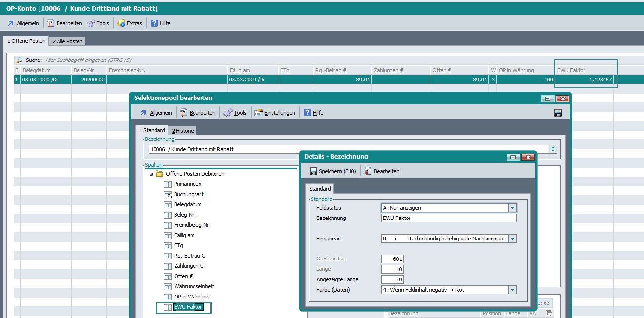Image resolution: width=644 pixels, height=318 pixels.
Task: Click the search magnifier icon beside Suche
Action: click(19, 60)
